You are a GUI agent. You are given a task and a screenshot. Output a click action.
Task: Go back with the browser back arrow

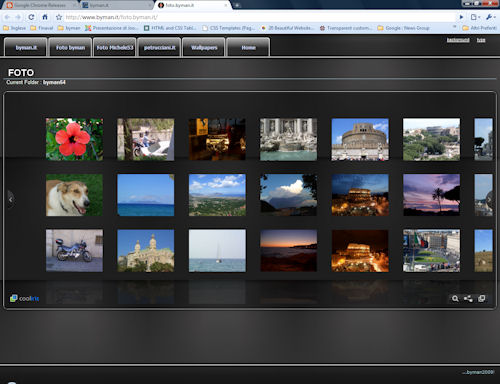point(7,17)
